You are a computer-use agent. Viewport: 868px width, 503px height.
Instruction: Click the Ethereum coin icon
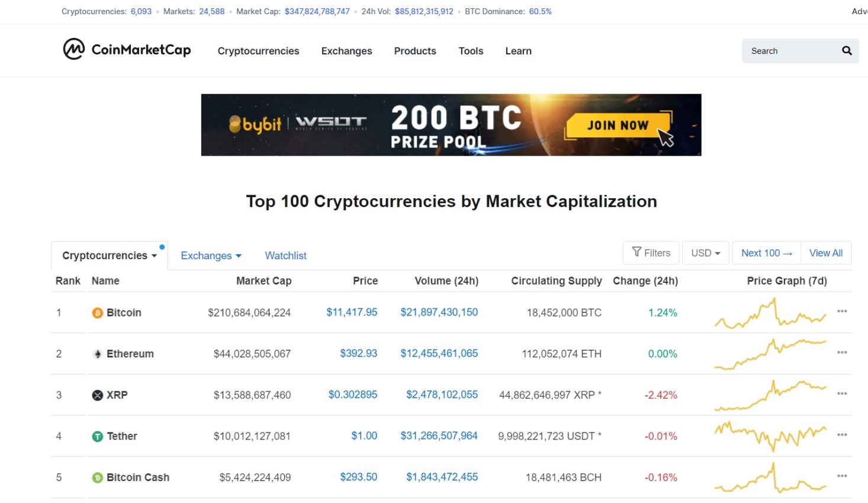(98, 354)
